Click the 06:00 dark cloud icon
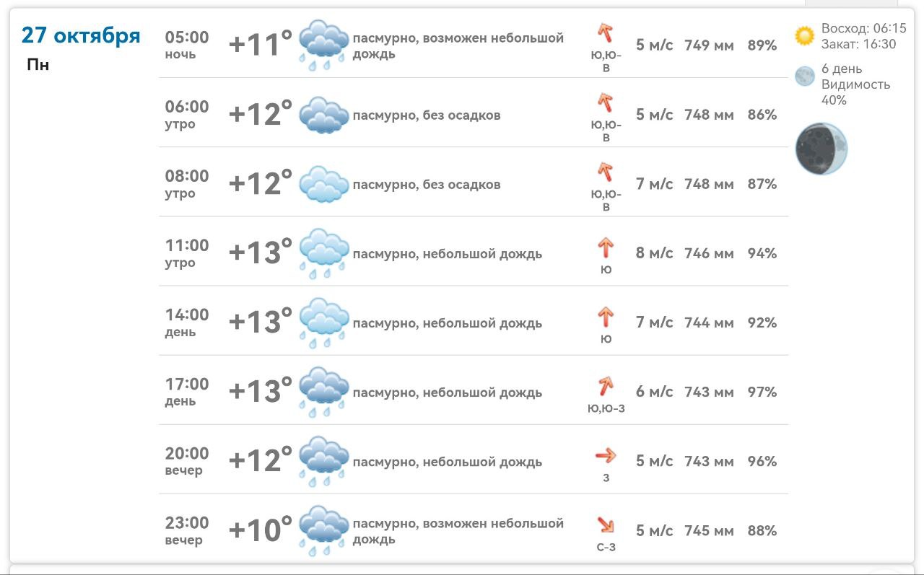The height and width of the screenshot is (575, 924). coord(324,115)
